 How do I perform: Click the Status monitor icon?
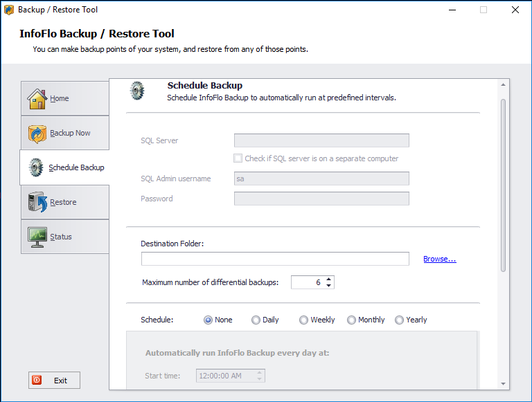point(37,237)
